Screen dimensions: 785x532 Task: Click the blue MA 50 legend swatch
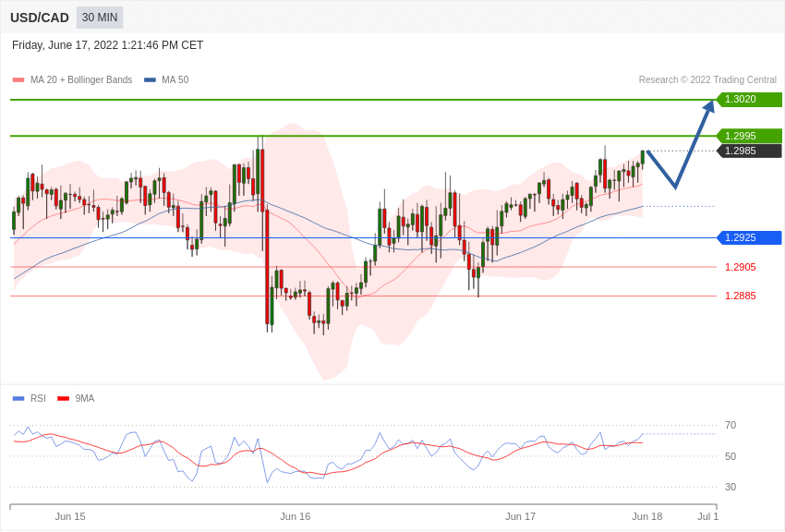coord(151,80)
